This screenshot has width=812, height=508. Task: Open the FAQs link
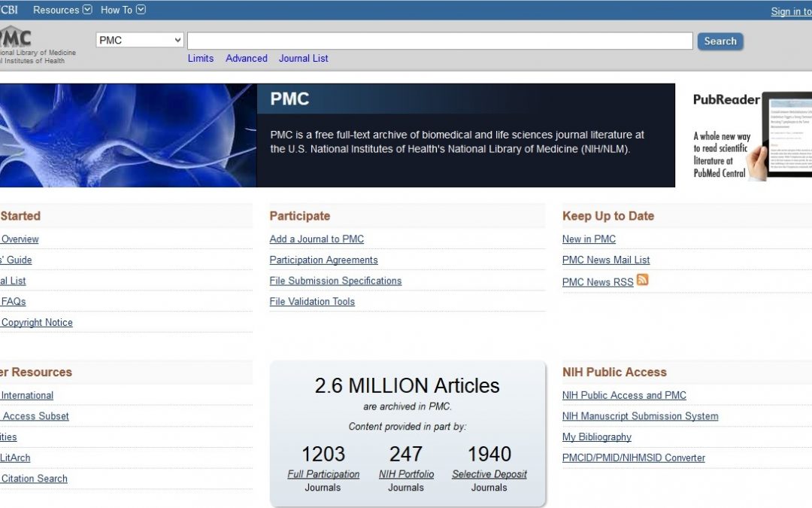[13, 301]
